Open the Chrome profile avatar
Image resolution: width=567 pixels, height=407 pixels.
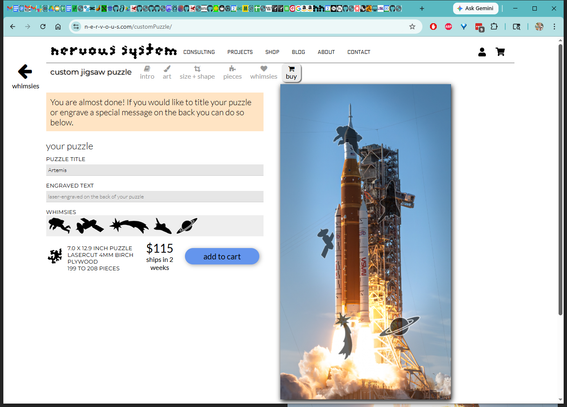tap(539, 26)
